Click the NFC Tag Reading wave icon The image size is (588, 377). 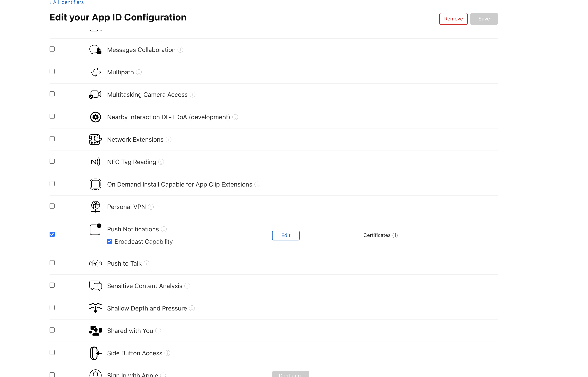(95, 162)
